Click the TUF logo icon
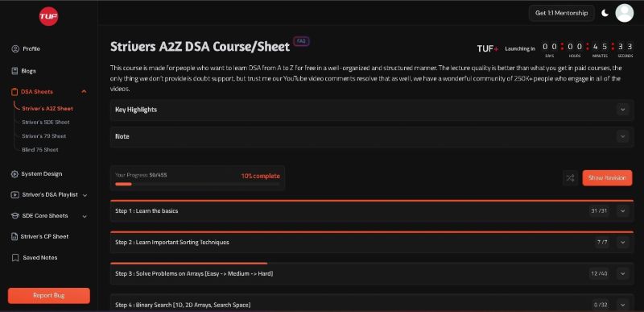Screen dimensions: 644x312 point(48,16)
